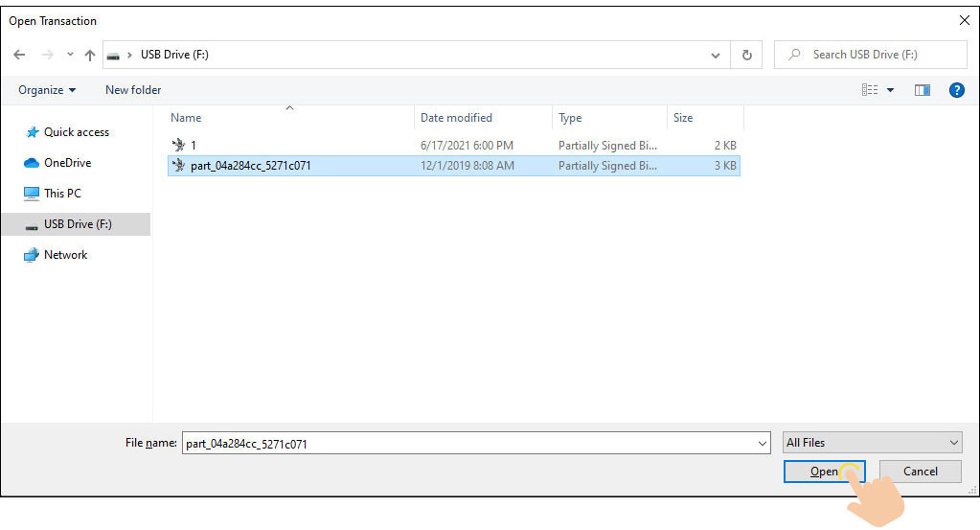Screen dimensions: 980x530
Task: Sort files by Date modified column
Action: click(456, 118)
